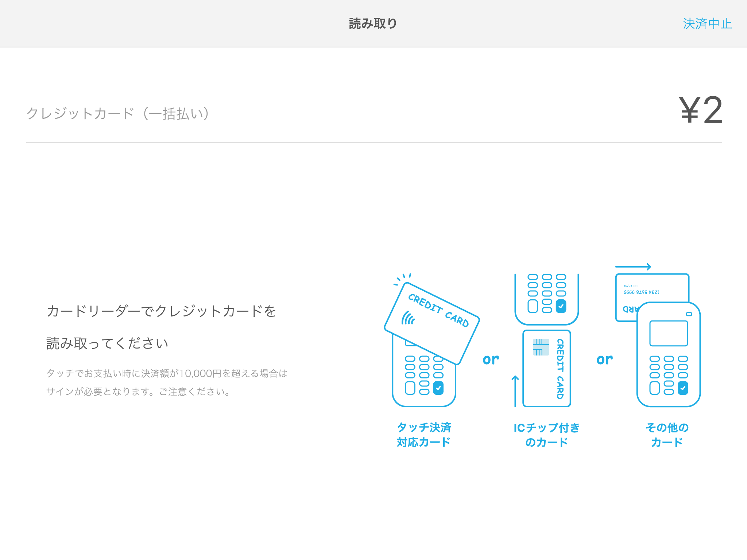Click the ICチップ付きのカード label
The width and height of the screenshot is (747, 560).
pyautogui.click(x=546, y=435)
